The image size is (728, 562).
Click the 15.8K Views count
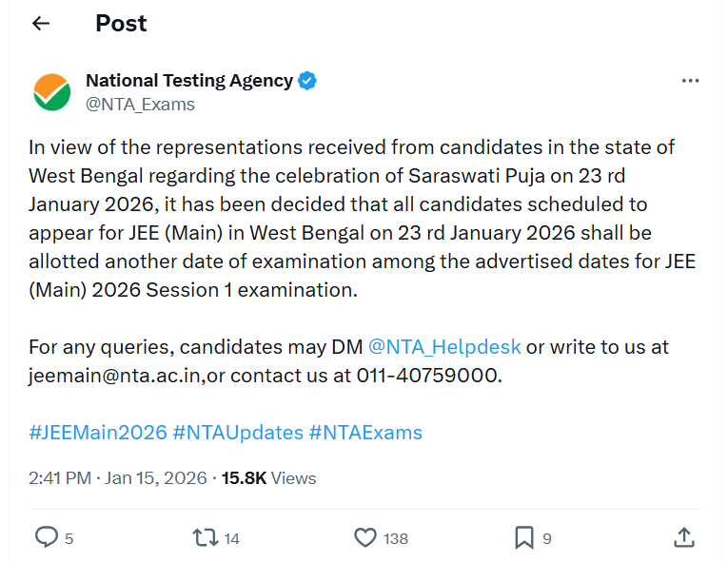(268, 478)
